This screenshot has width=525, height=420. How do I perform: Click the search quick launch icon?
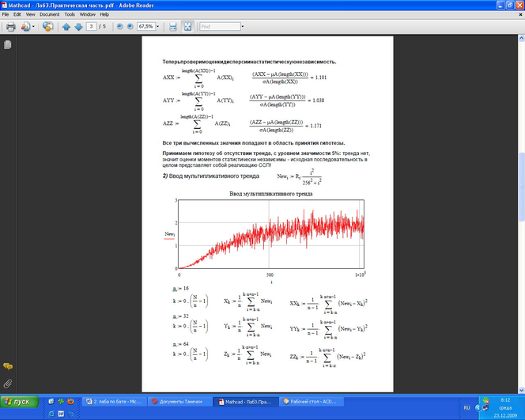click(x=70, y=414)
